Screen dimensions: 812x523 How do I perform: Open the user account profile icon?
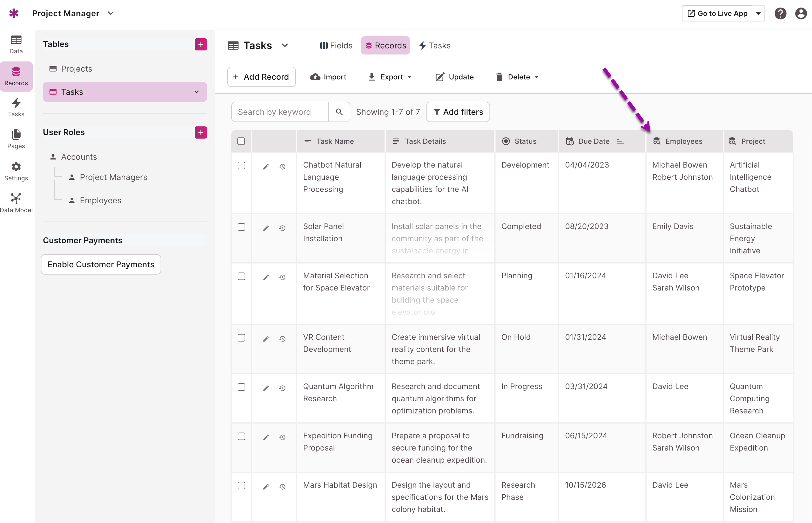[x=801, y=14]
